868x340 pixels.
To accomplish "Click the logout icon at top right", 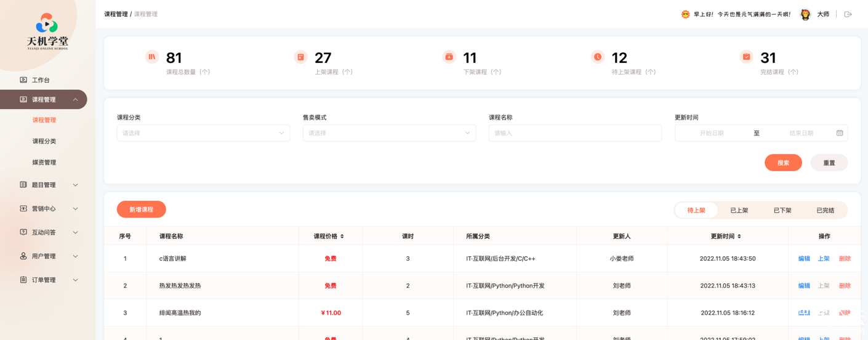I will (x=848, y=14).
